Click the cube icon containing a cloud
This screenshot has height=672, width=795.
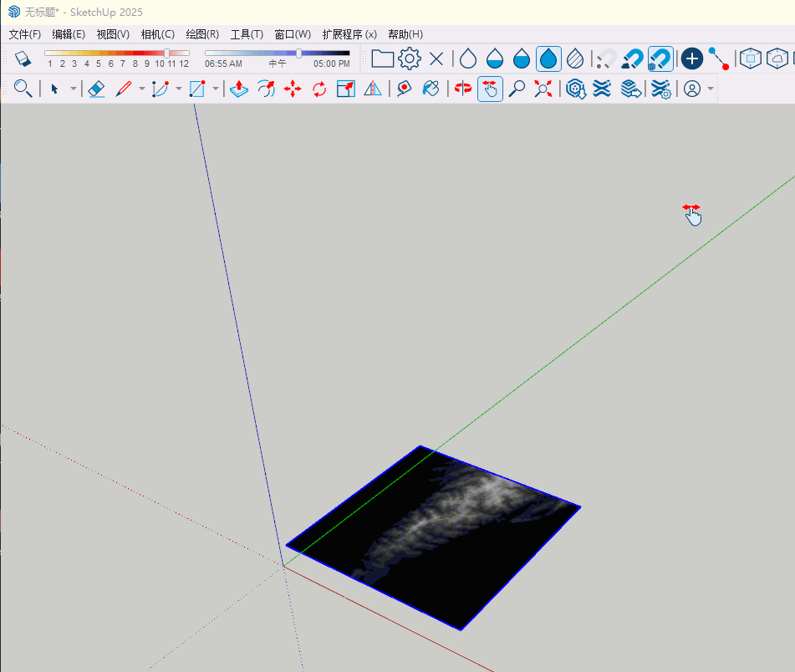777,59
